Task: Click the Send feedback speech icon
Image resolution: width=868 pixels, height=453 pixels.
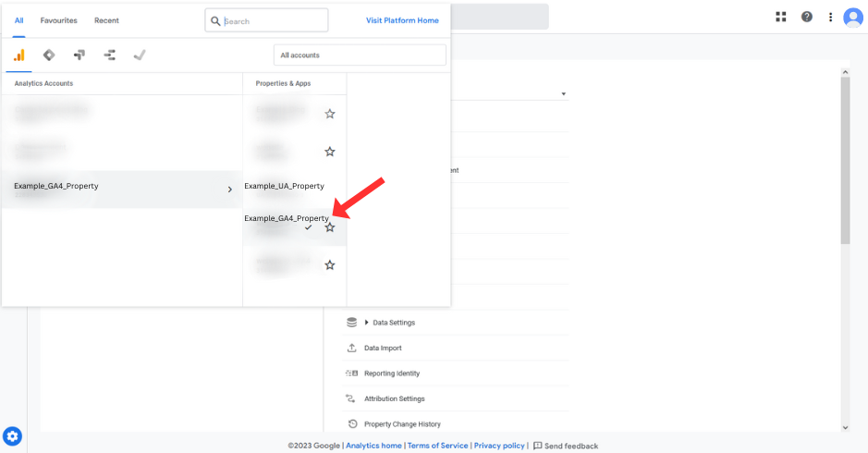Action: [537, 446]
